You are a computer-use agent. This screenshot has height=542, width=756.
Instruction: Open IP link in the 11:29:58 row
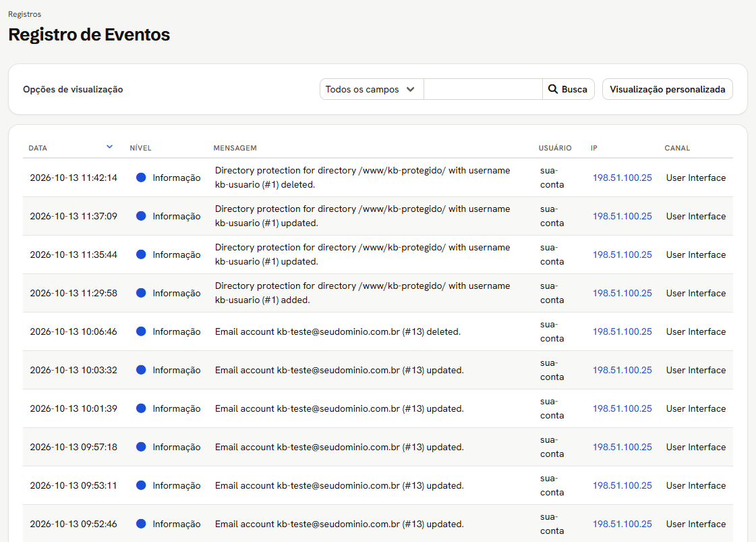[622, 293]
